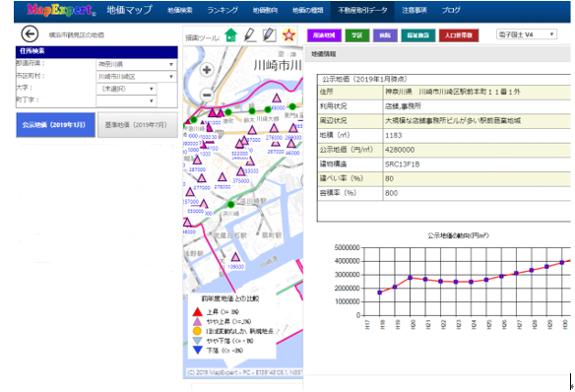Open the 不動産取引データ menu item

pyautogui.click(x=362, y=11)
